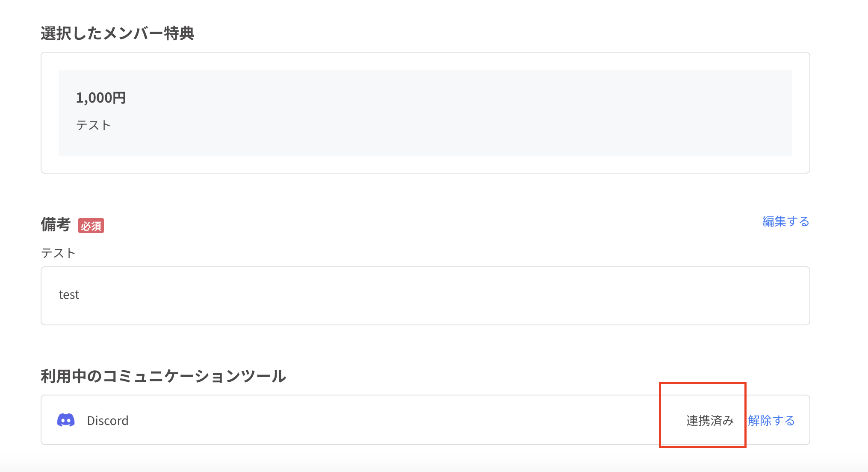Click the 選択したメンバー特典 section heading

(x=117, y=32)
